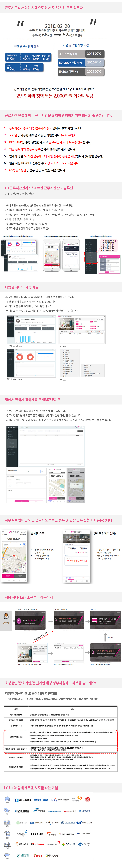Screen dimensions: 122x868
Task: Click the 5~50인 미만 기업 2021.07.01 badge
Action: (81, 72)
